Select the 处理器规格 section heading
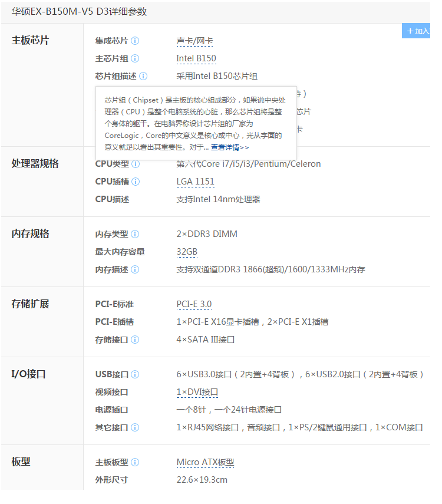442x504 pixels. click(x=35, y=164)
